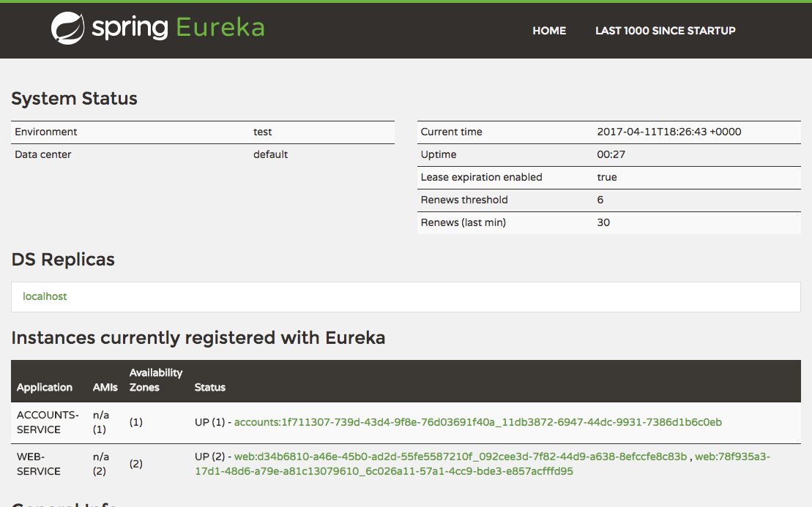
Task: Click the Data center label
Action: click(42, 154)
